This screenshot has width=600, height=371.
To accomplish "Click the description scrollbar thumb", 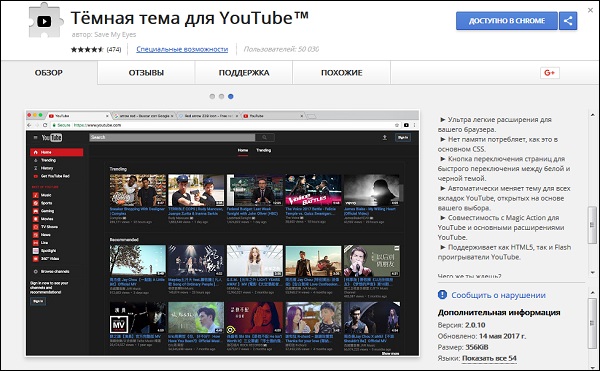I will click(592, 225).
